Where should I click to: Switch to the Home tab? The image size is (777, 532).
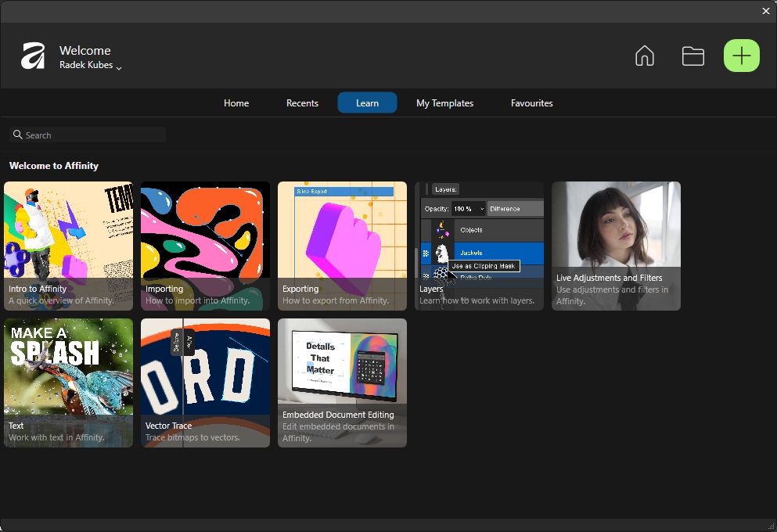[x=236, y=103]
